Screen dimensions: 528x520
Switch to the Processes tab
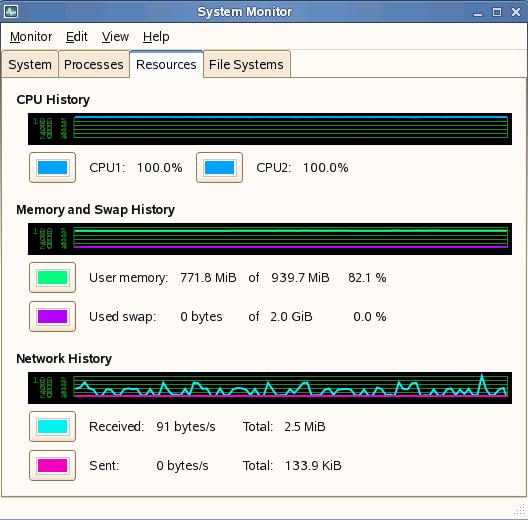click(x=94, y=64)
